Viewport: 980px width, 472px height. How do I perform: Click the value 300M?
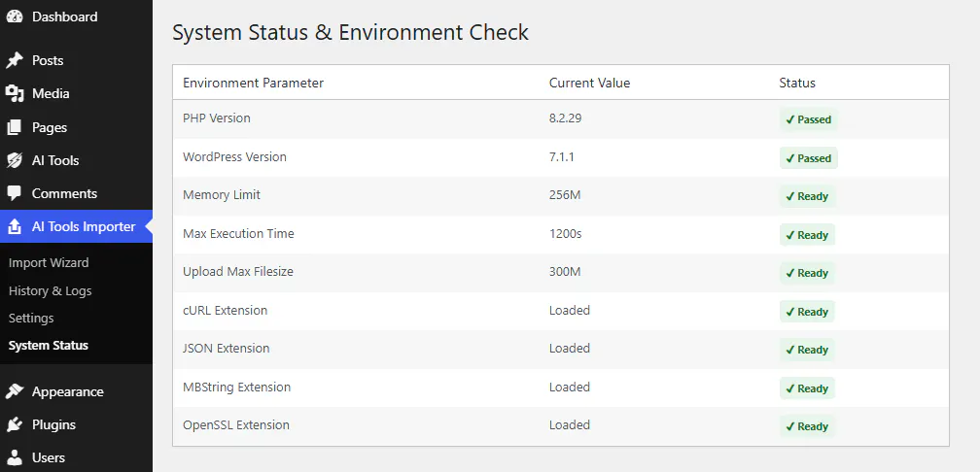click(565, 272)
